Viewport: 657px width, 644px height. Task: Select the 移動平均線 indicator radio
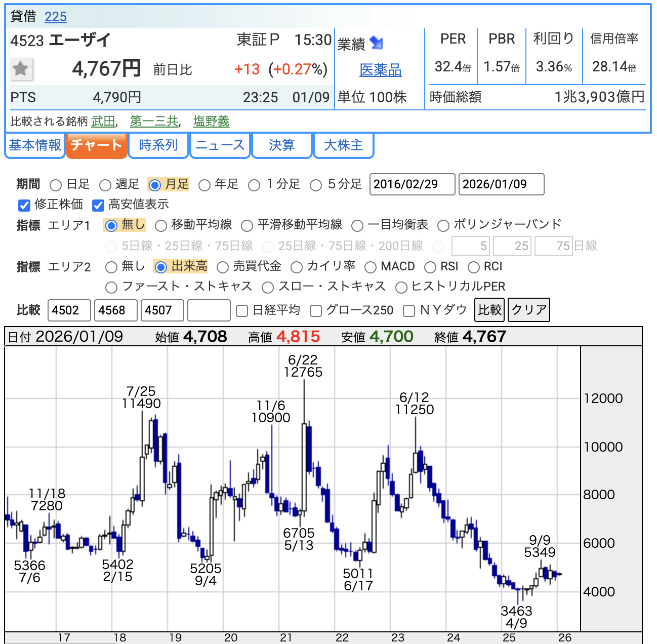point(161,226)
